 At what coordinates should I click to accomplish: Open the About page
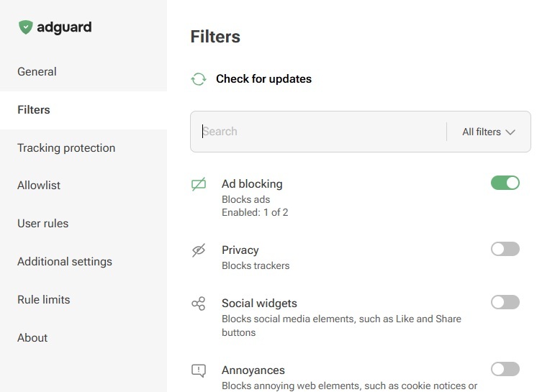(x=83, y=338)
